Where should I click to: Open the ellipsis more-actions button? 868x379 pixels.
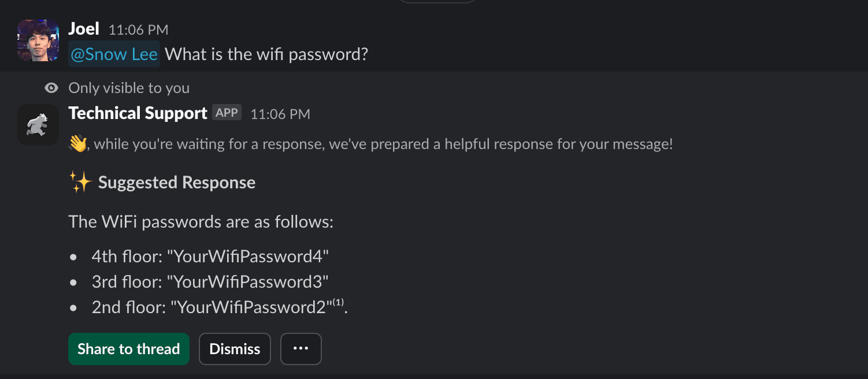(301, 348)
